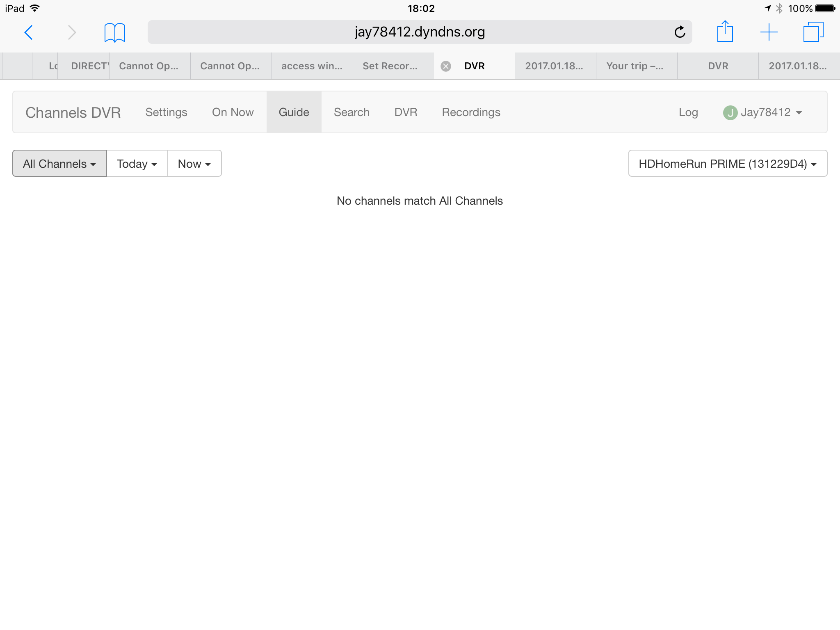Expand the All Channels dropdown
Viewport: 840px width, 630px height.
coord(59,164)
